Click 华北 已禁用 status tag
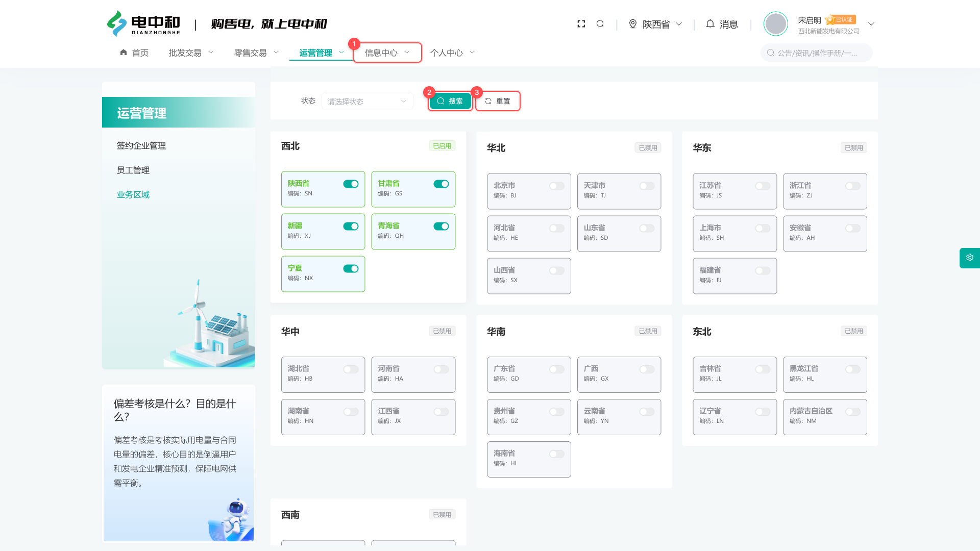The width and height of the screenshot is (980, 551). tap(648, 148)
